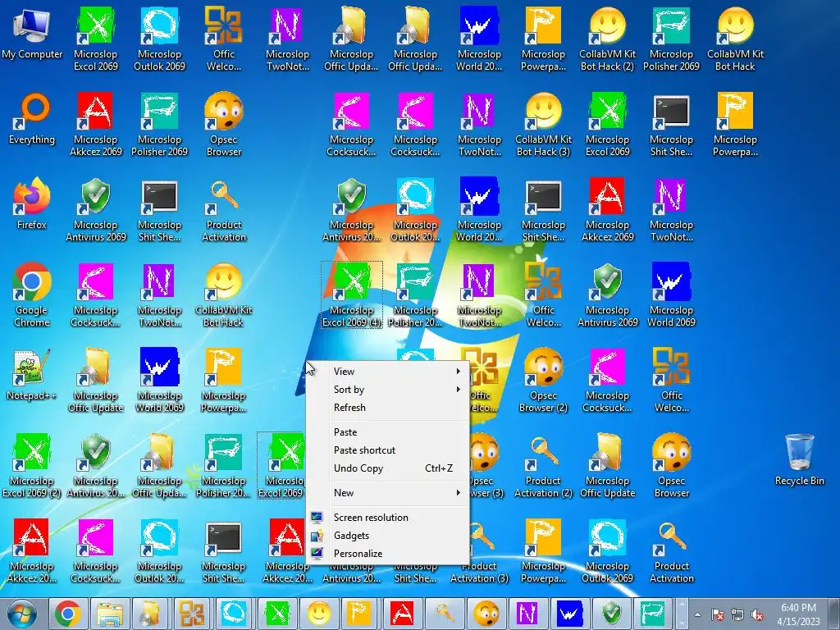Click the Show desktop strip beside the clock
This screenshot has width=840, height=630.
point(835,614)
